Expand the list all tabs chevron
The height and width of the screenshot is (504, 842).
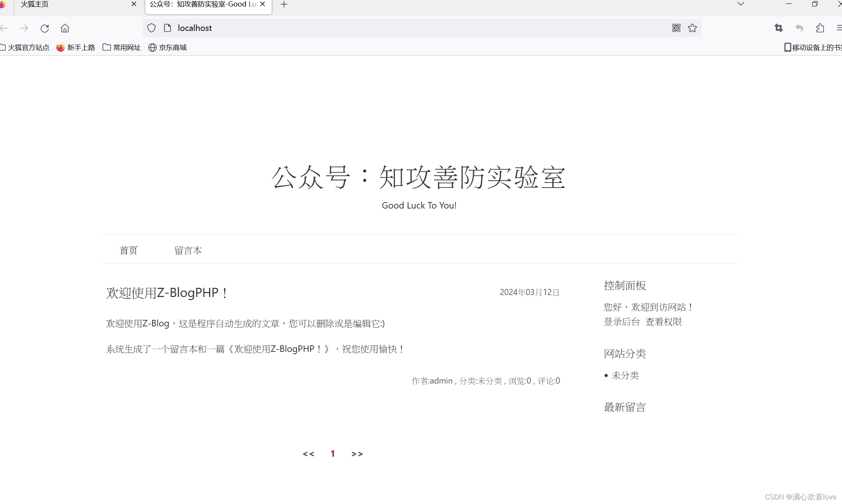tap(741, 4)
